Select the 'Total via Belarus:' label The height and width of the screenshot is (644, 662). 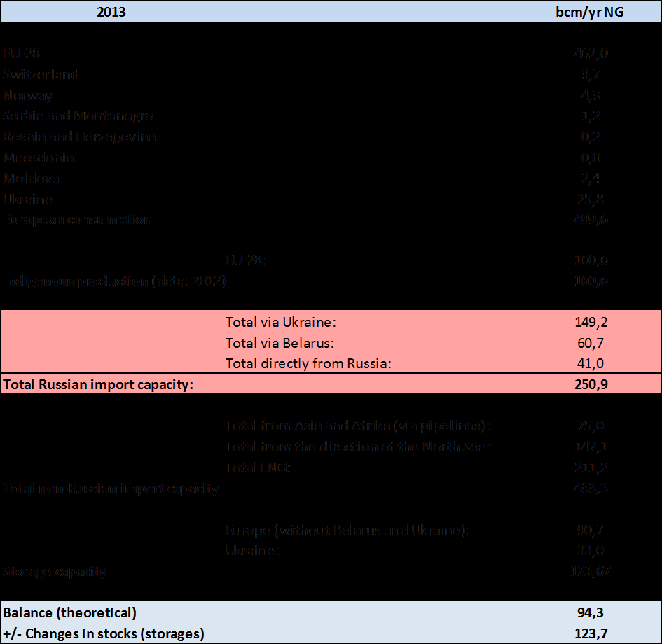(280, 343)
